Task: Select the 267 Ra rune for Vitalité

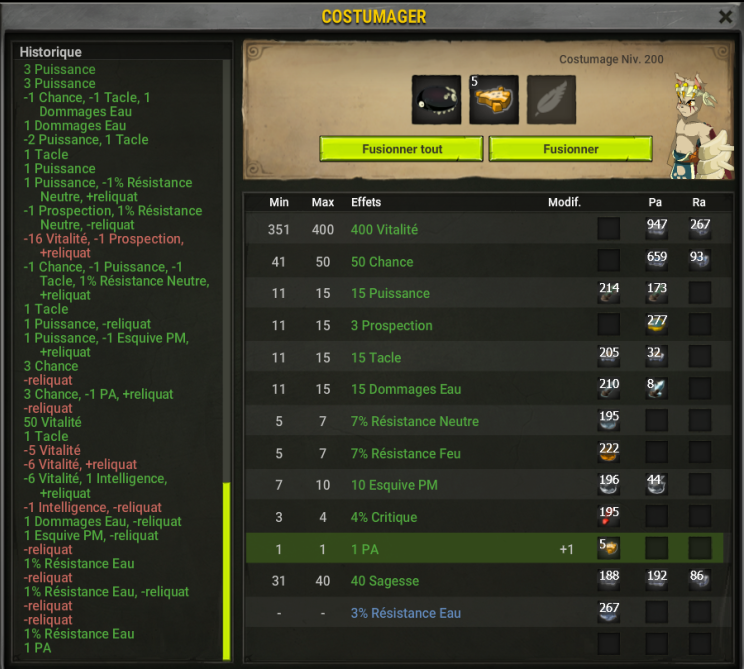Action: pos(699,228)
